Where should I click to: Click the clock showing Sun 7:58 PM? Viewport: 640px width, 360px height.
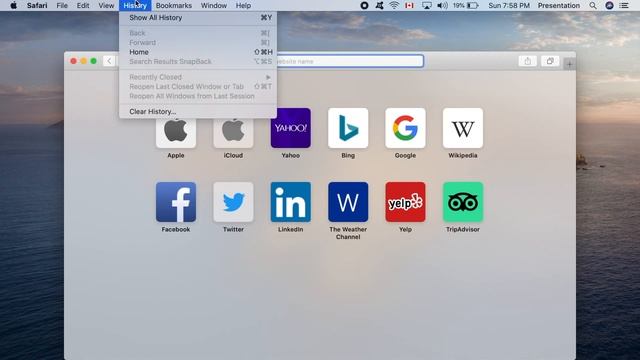pos(509,6)
